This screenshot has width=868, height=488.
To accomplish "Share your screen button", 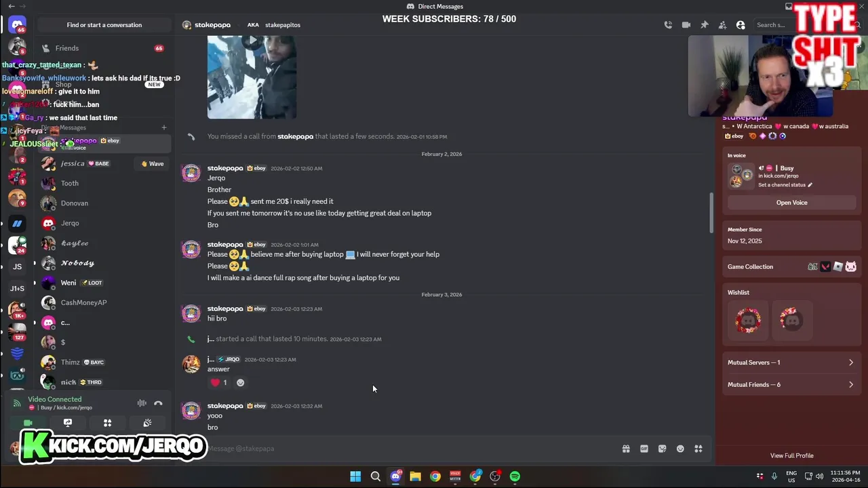I will pyautogui.click(x=68, y=423).
